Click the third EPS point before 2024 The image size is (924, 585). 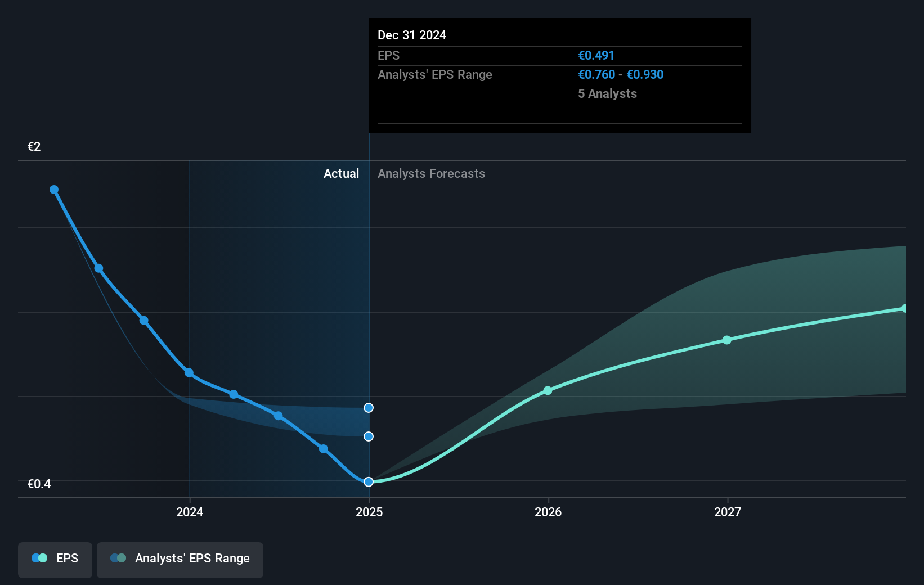pyautogui.click(x=144, y=321)
